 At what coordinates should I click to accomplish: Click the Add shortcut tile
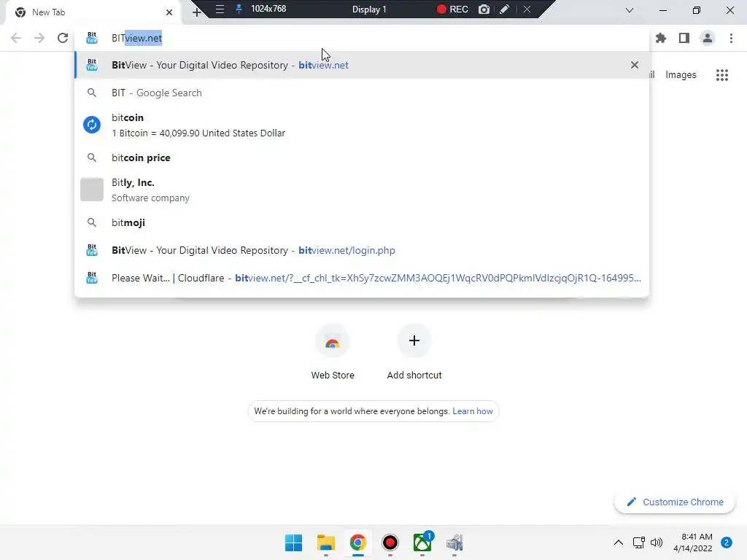click(x=414, y=352)
